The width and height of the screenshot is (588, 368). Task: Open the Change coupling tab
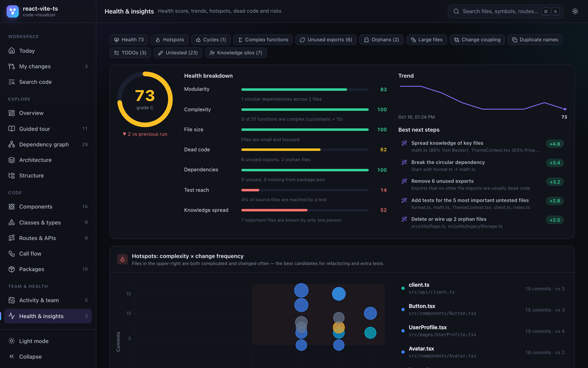(x=477, y=40)
